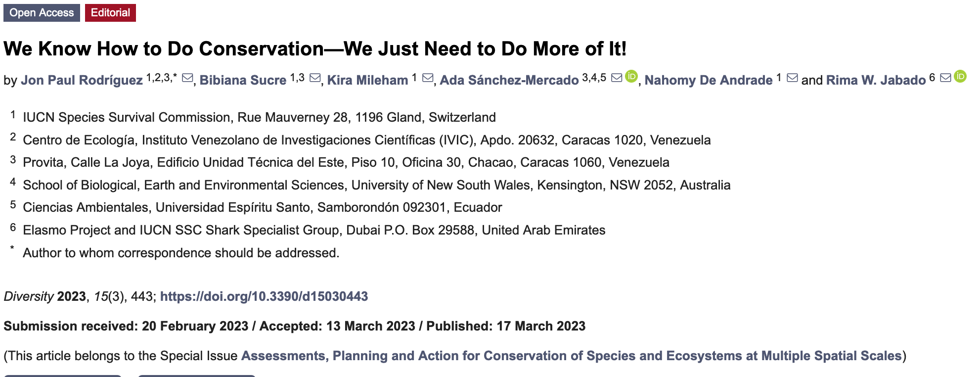Image resolution: width=980 pixels, height=377 pixels.
Task: Open author link Ada Sánchez-Mercado
Action: [509, 80]
